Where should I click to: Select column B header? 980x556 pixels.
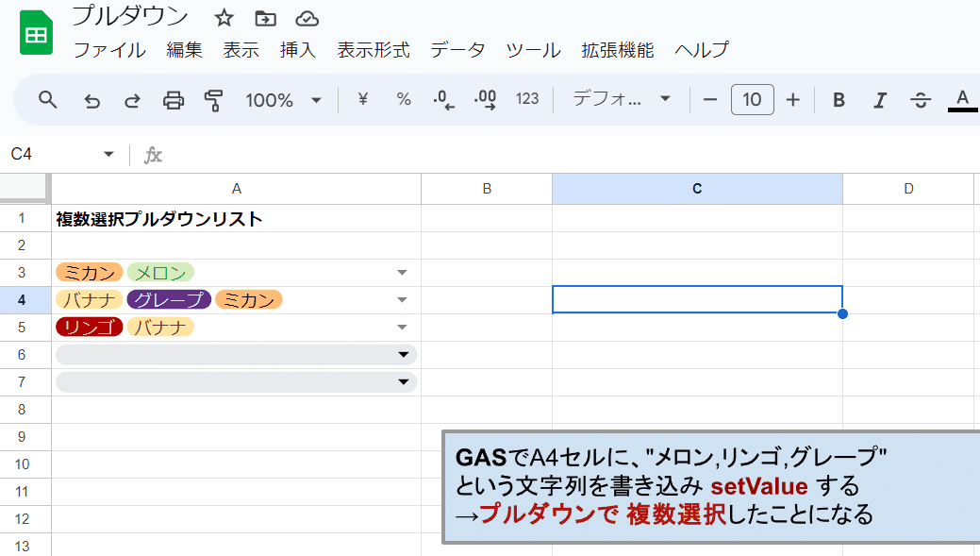[487, 189]
